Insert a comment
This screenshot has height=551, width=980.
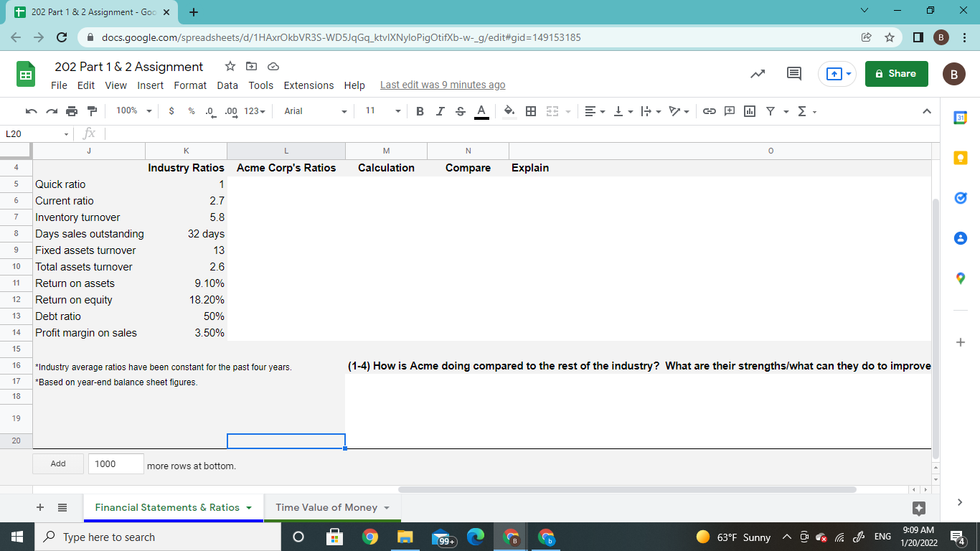tap(730, 111)
